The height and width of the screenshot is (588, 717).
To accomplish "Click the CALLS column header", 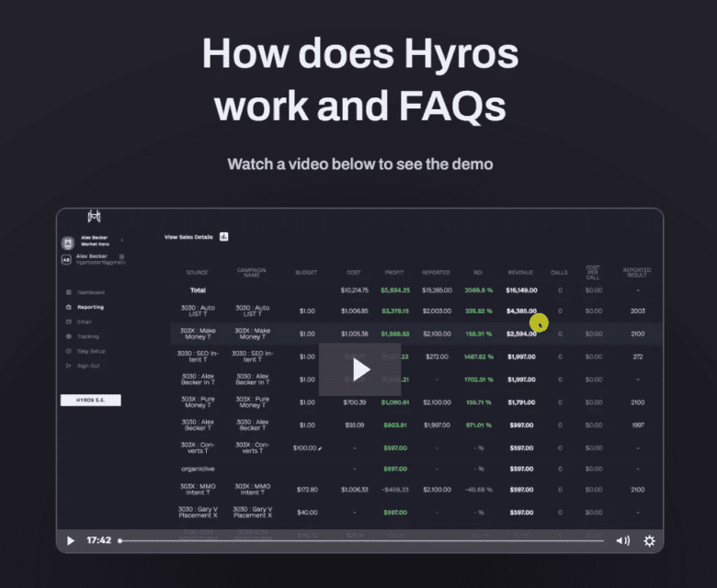I will pos(559,273).
